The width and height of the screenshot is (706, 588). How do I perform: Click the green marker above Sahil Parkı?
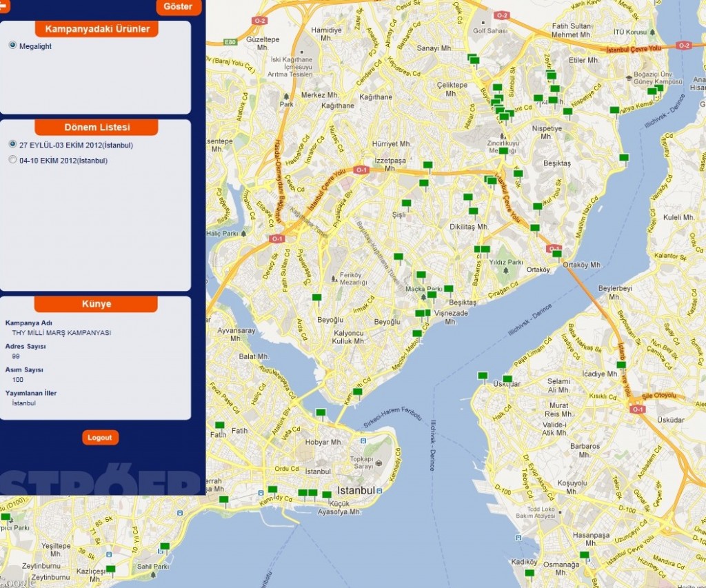click(x=163, y=547)
